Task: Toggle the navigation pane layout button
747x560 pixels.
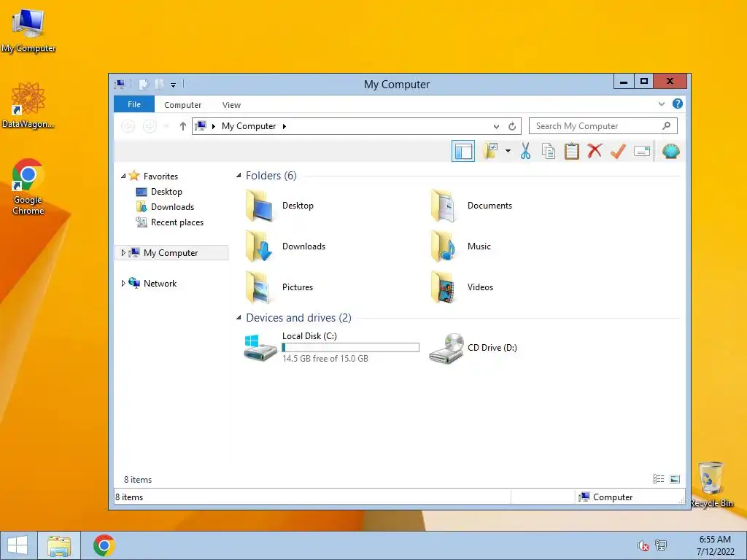Action: (x=462, y=152)
